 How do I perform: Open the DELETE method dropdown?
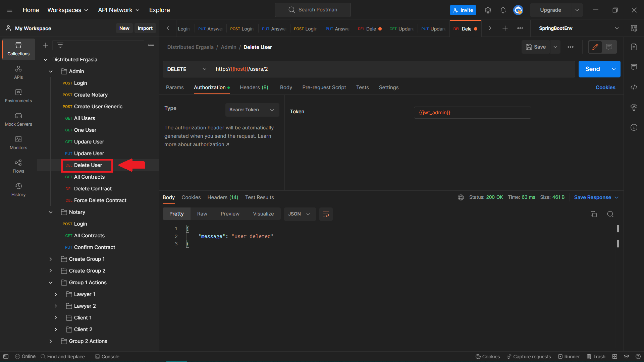coord(187,69)
